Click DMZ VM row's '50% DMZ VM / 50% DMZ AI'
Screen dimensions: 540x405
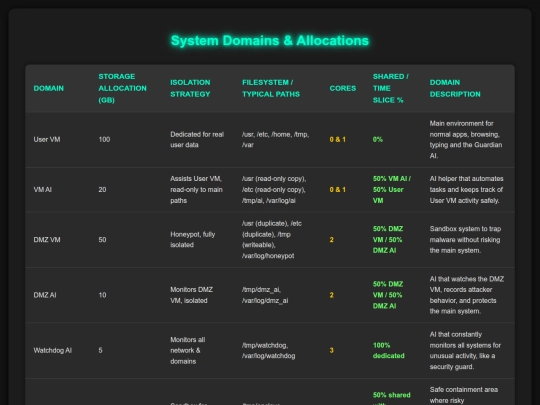pos(388,240)
